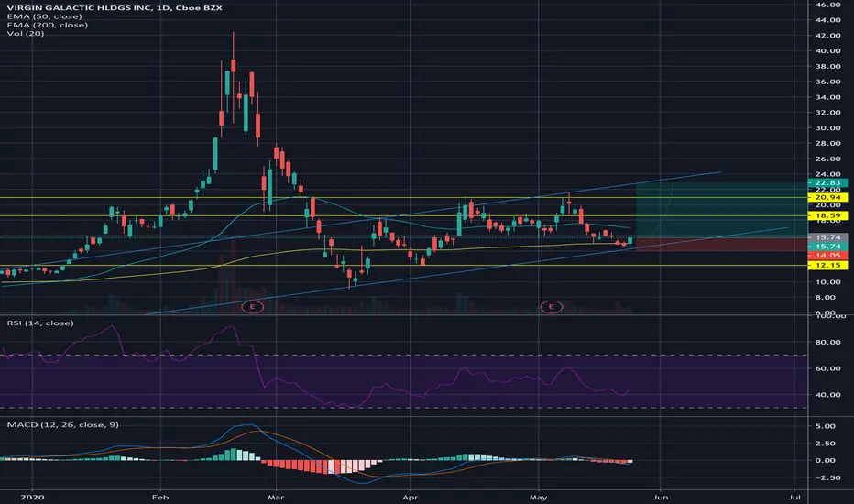Click the red 14.05 stop price label
This screenshot has width=854, height=504.
827,255
